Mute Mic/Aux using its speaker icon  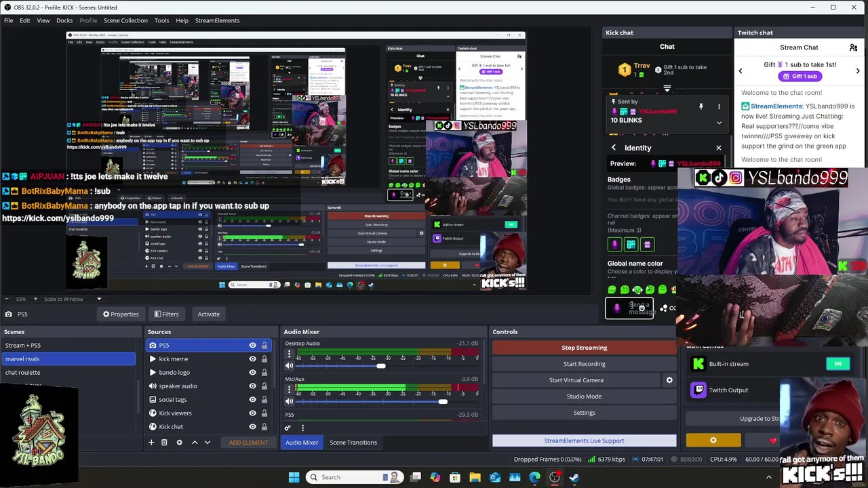click(290, 401)
